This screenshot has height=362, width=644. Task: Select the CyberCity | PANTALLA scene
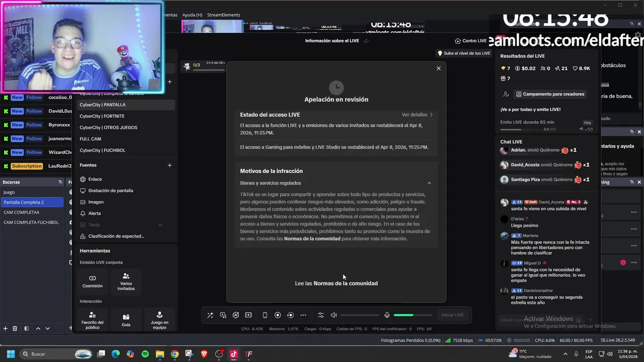click(126, 105)
